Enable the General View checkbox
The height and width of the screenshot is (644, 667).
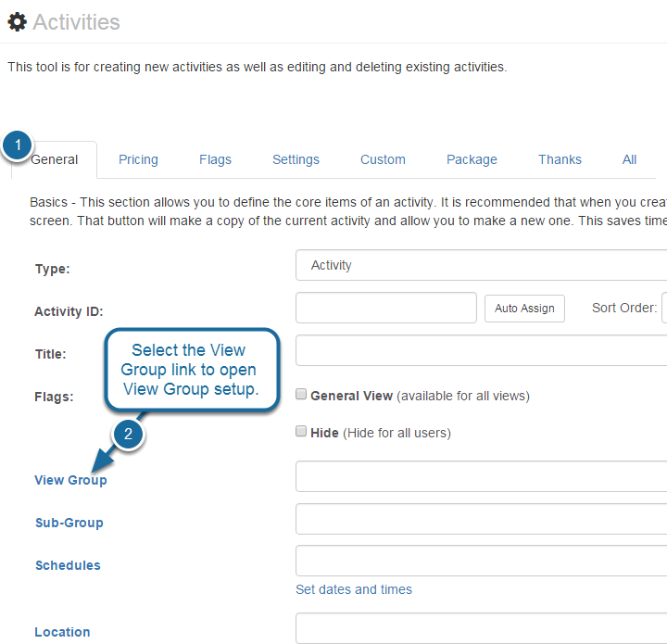(x=301, y=395)
